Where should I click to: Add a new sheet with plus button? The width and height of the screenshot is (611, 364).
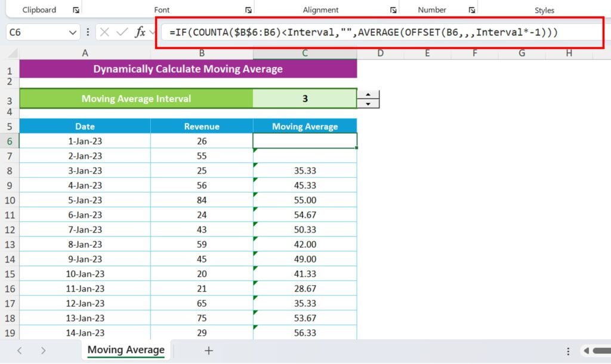pos(209,351)
